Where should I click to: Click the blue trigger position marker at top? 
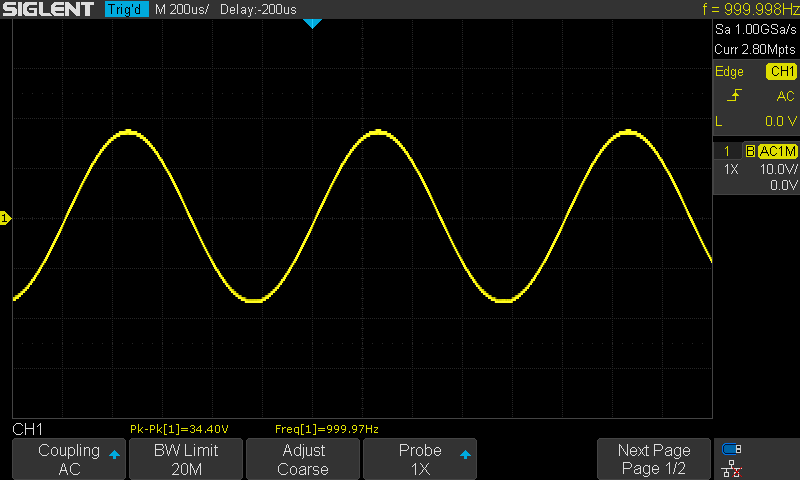click(x=312, y=23)
